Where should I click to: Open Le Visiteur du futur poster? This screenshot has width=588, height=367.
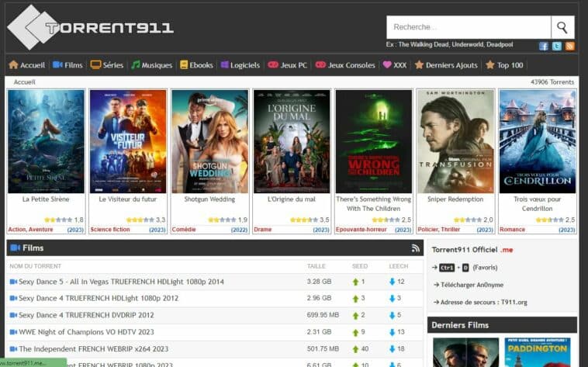128,141
